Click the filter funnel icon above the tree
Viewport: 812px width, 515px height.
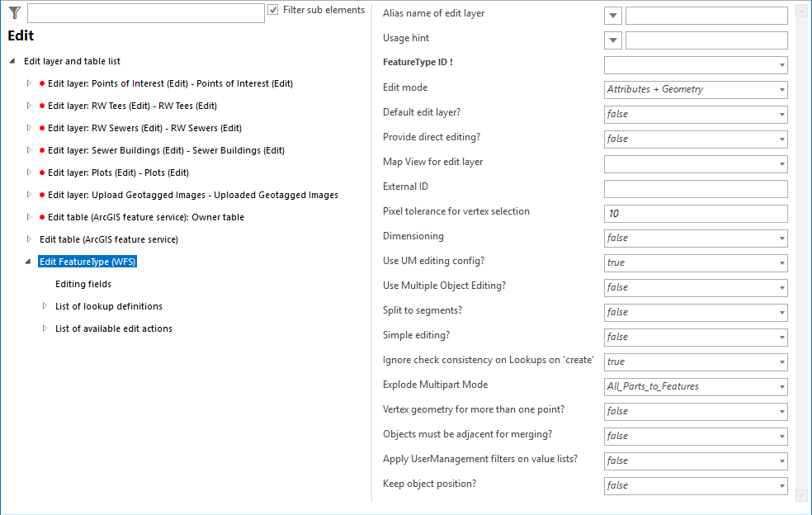point(13,13)
